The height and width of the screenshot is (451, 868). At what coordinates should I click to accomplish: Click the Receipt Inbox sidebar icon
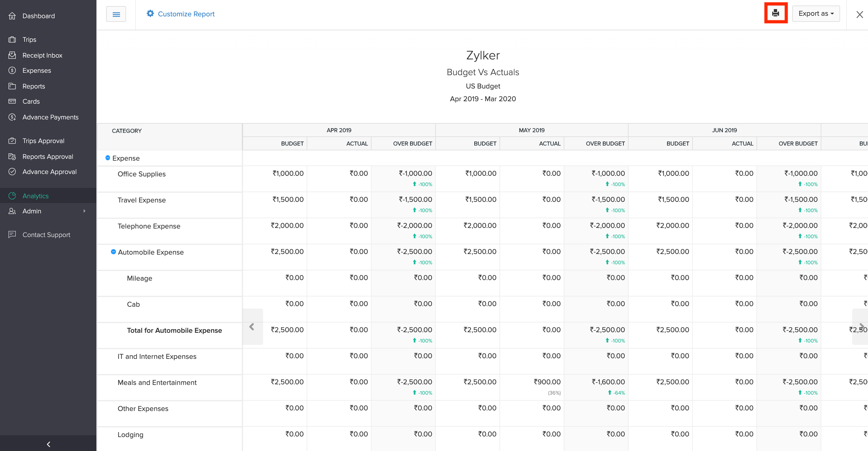(12, 55)
